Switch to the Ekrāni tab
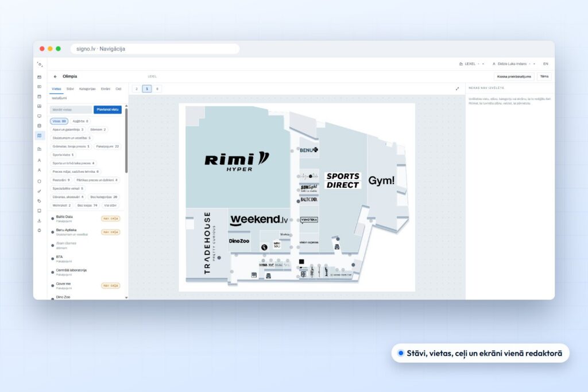Screen dimensions: 588x392 click(106, 89)
